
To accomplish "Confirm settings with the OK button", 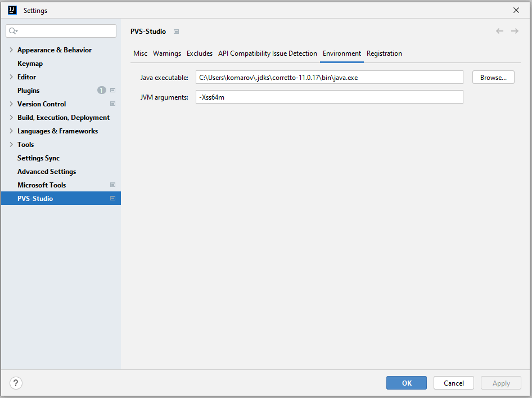I will (407, 383).
